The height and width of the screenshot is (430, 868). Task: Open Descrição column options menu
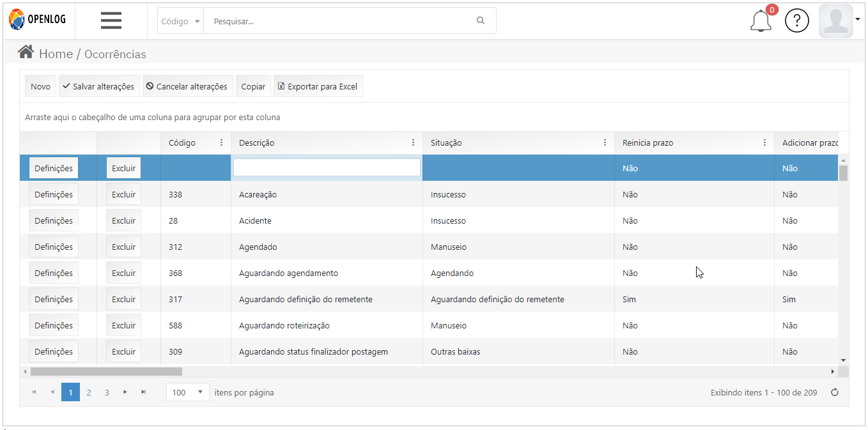click(413, 142)
